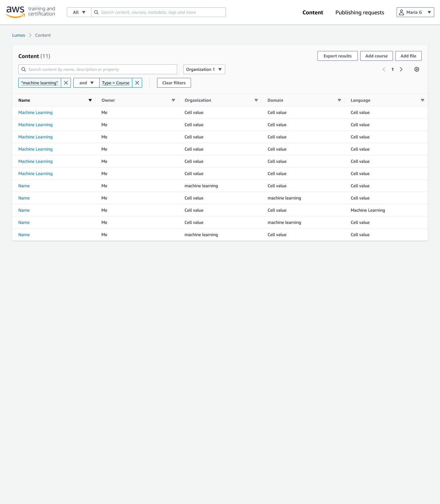Click the Add file button
This screenshot has width=440, height=504.
click(x=409, y=56)
